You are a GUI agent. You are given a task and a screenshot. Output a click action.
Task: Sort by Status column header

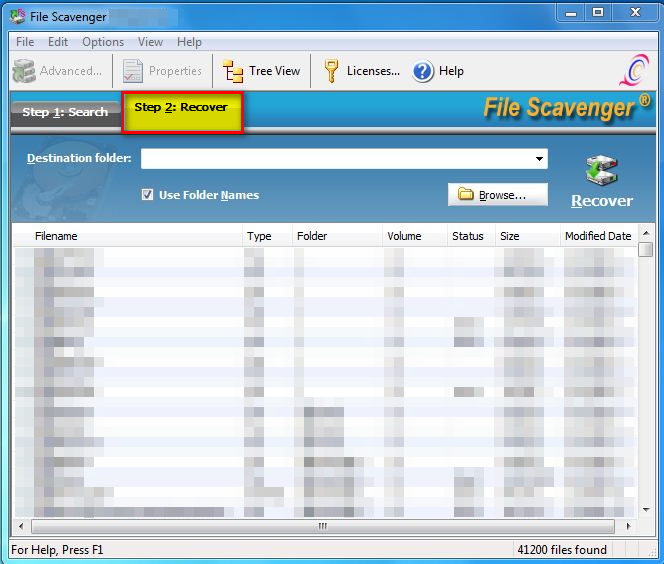(471, 236)
